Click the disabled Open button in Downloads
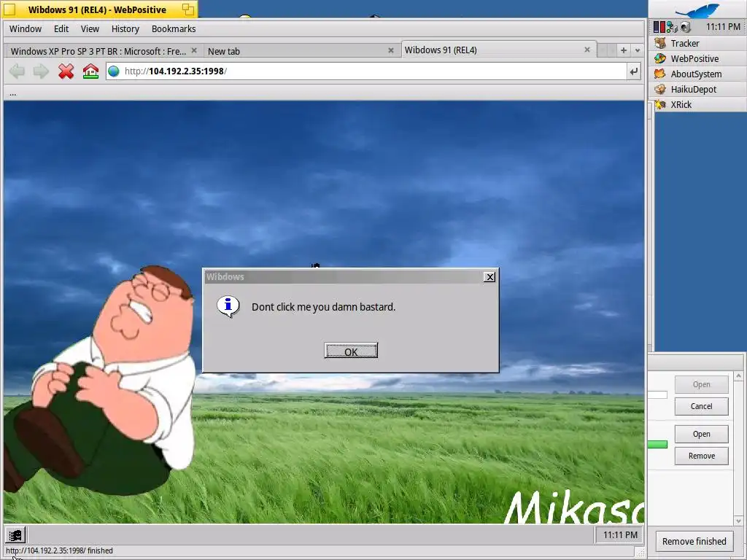The image size is (747, 560). pyautogui.click(x=701, y=384)
